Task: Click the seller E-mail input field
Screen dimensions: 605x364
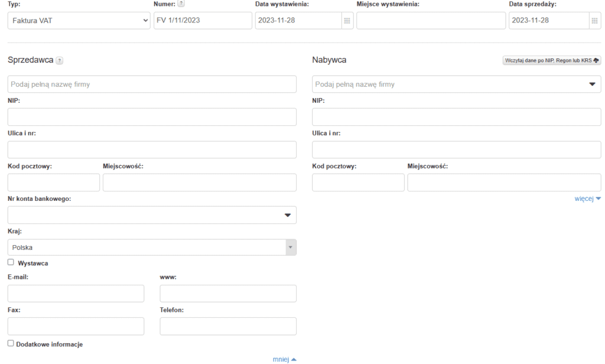Action: 76,294
